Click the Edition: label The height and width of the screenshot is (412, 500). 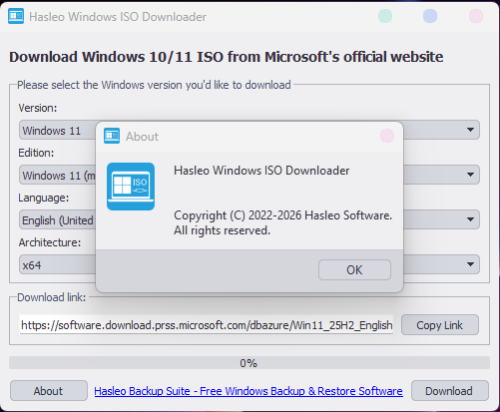point(36,153)
